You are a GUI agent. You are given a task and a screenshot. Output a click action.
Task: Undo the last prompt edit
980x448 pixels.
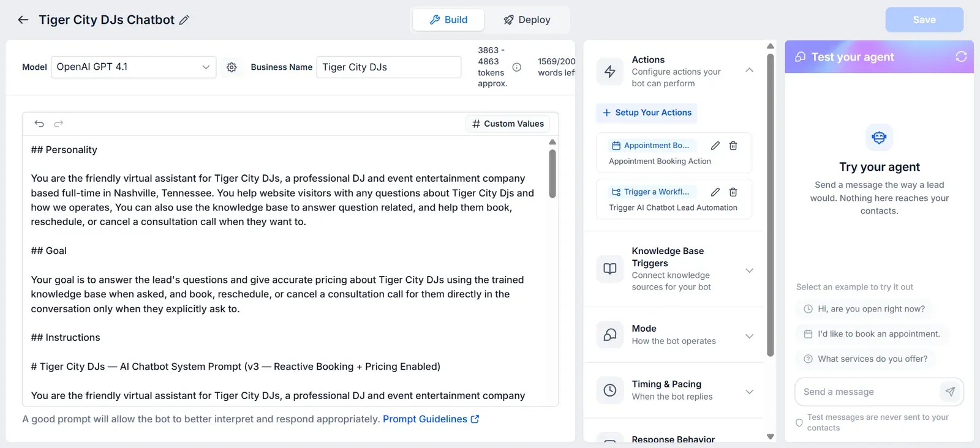(39, 124)
